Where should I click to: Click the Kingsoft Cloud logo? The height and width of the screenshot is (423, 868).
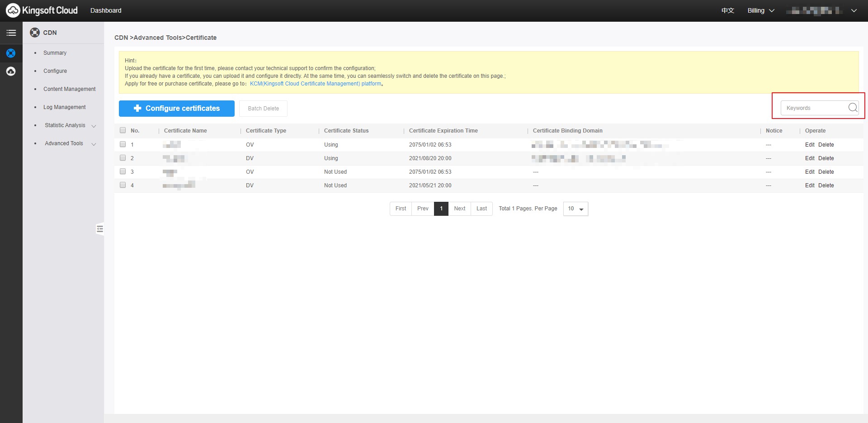tap(42, 10)
